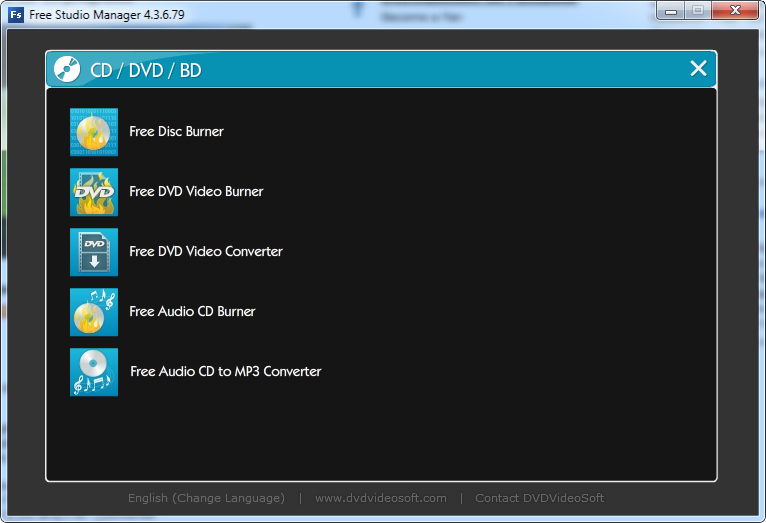Click the CD / DVD / BD header title

(146, 70)
